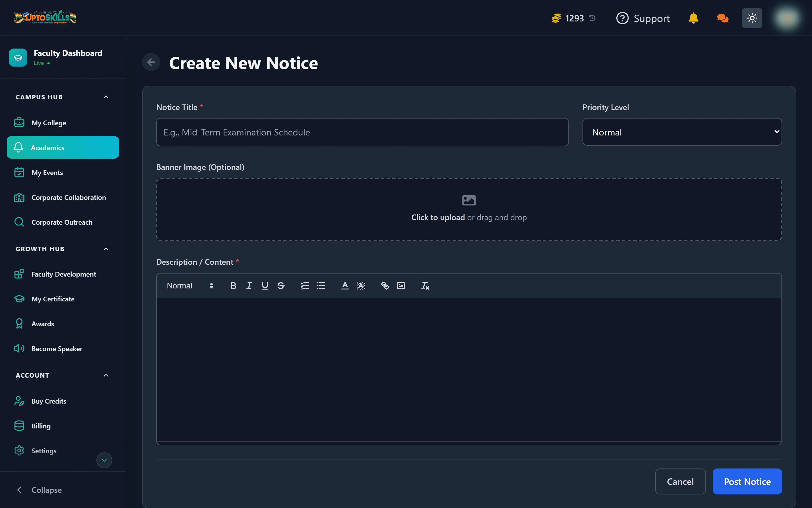Viewport: 812px width, 508px height.
Task: Click the UptoSkills logo
Action: tap(45, 17)
